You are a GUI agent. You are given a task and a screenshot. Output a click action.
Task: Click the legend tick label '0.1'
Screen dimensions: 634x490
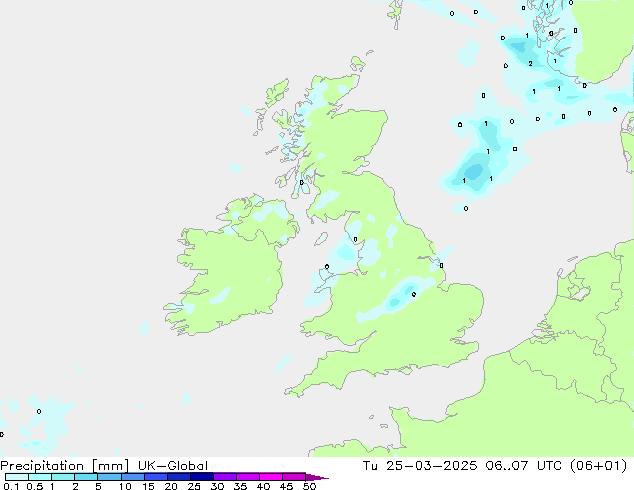point(11,486)
